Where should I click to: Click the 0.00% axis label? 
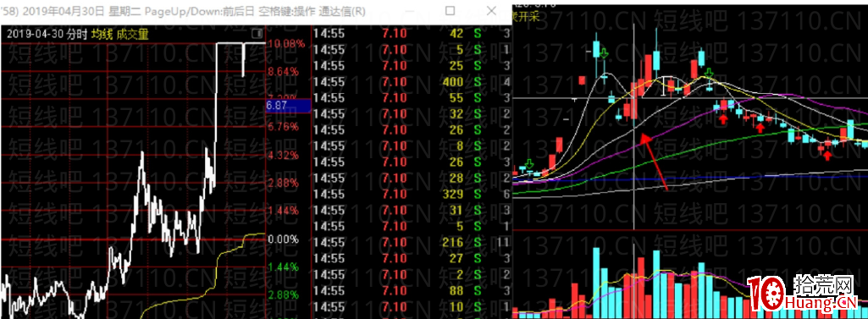284,240
